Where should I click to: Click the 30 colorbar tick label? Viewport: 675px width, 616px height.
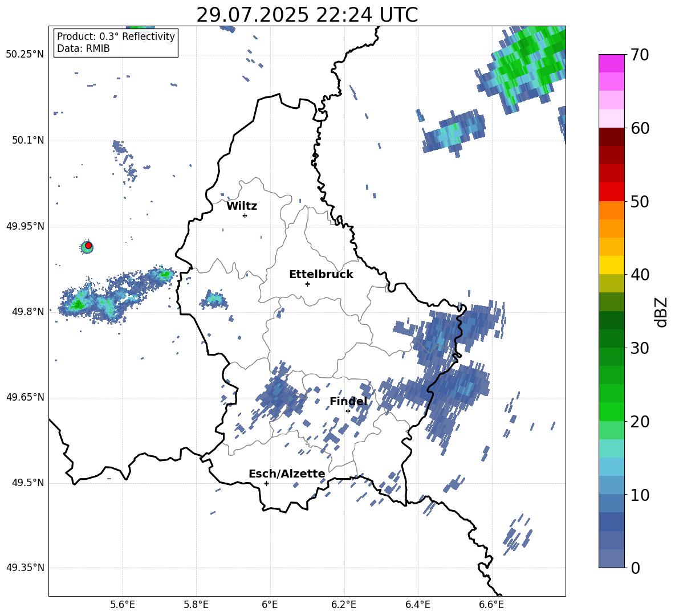640,348
